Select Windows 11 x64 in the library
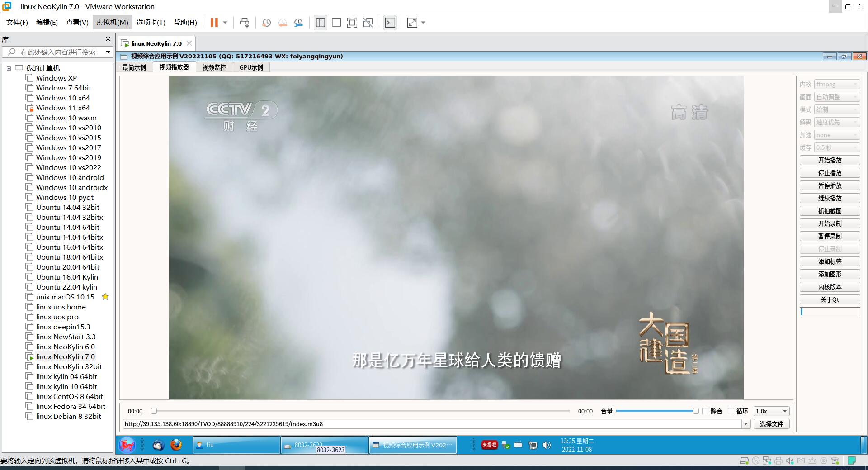The image size is (868, 470). 63,108
